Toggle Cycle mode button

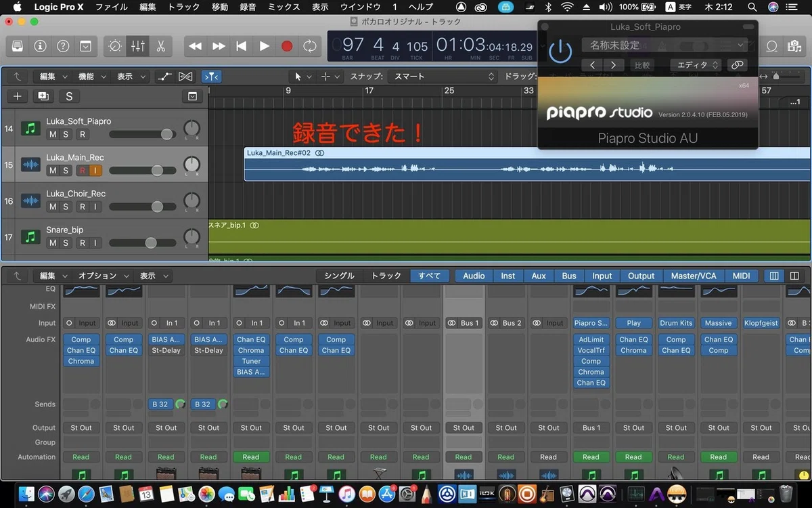[x=310, y=46]
